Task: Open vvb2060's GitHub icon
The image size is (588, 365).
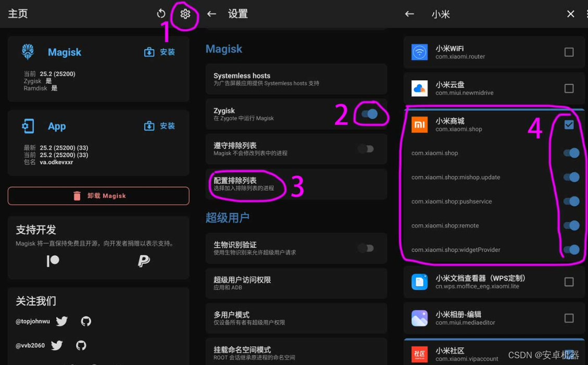Action: point(81,345)
